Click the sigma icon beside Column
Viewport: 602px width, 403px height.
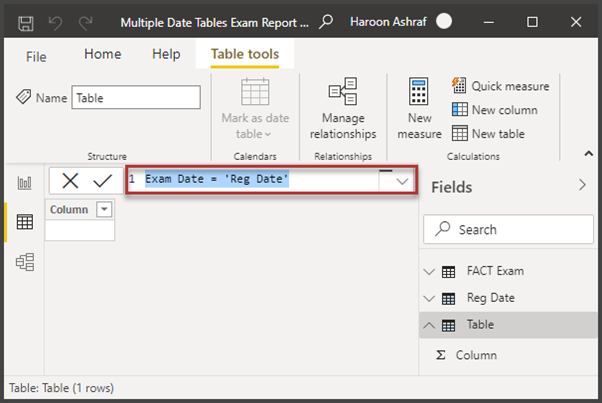(441, 355)
